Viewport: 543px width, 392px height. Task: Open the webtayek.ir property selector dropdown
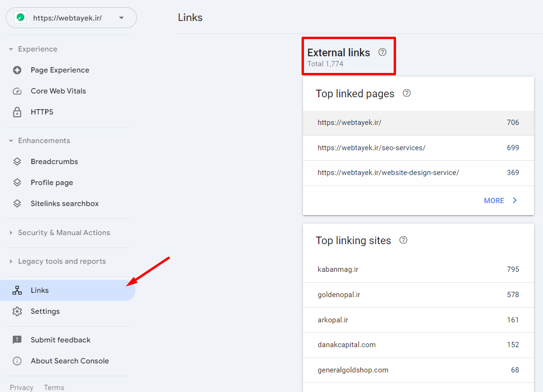point(71,18)
